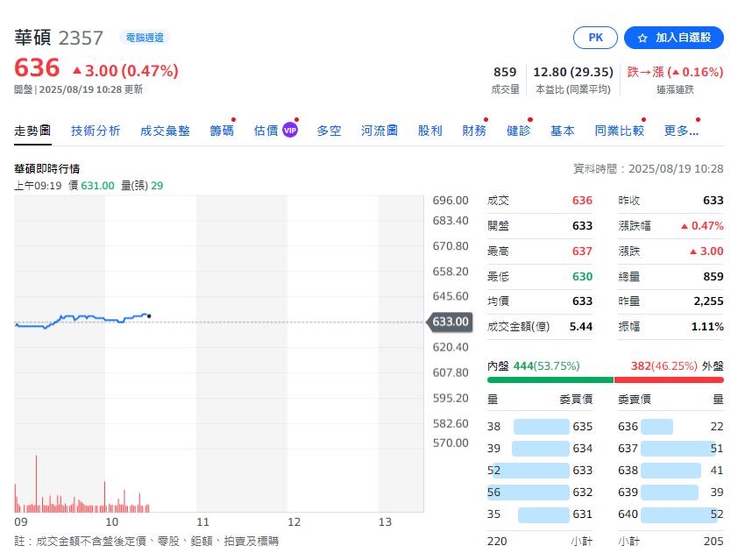The image size is (738, 560).
Task: Open the 健診 tab
Action: click(518, 131)
